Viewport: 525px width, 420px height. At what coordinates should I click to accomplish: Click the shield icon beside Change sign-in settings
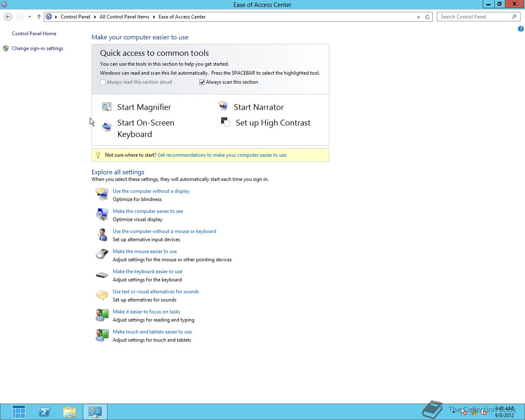click(x=6, y=48)
